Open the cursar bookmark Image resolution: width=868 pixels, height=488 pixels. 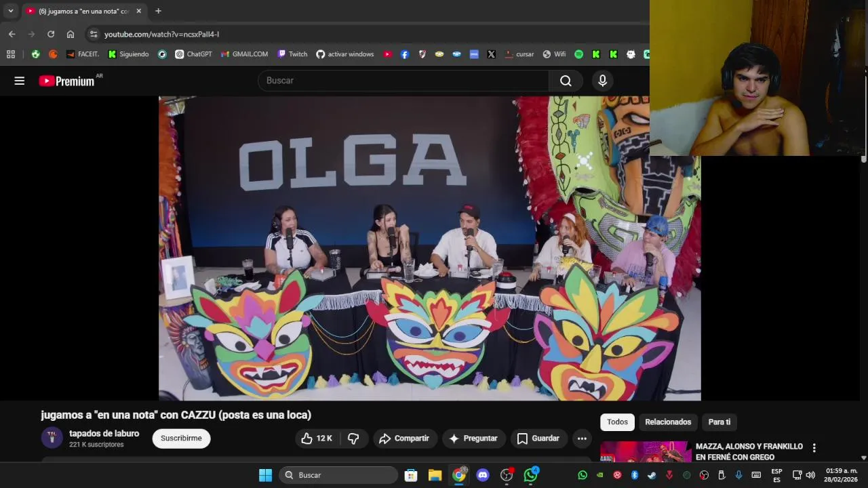pos(519,54)
